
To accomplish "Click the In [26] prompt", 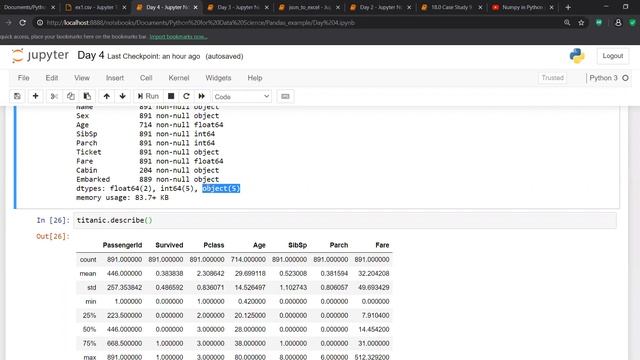I will click(x=53, y=220).
